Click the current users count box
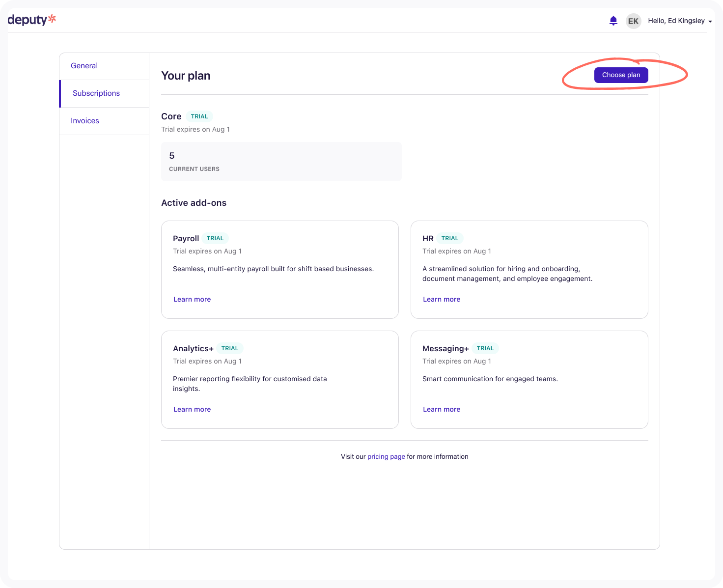 tap(281, 162)
